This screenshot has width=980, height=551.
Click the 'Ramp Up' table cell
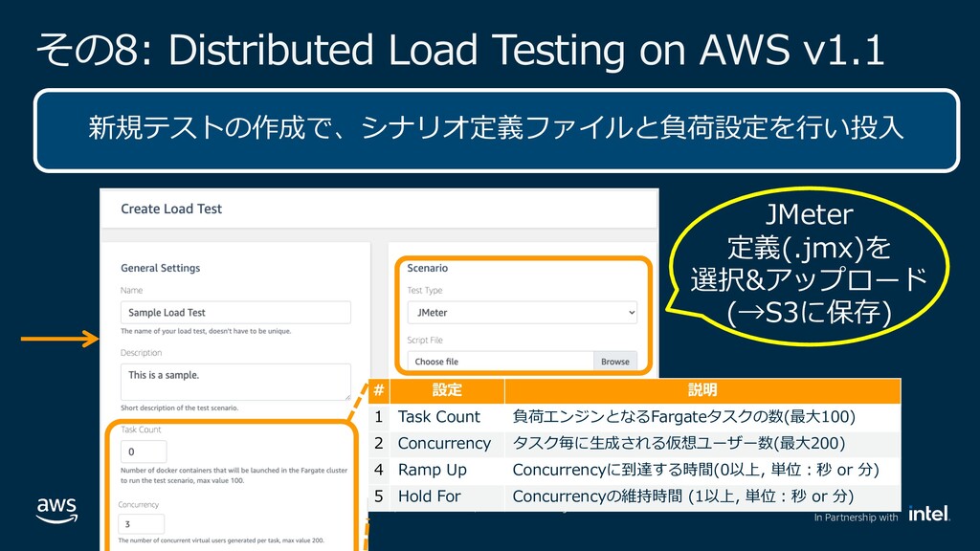click(x=447, y=470)
